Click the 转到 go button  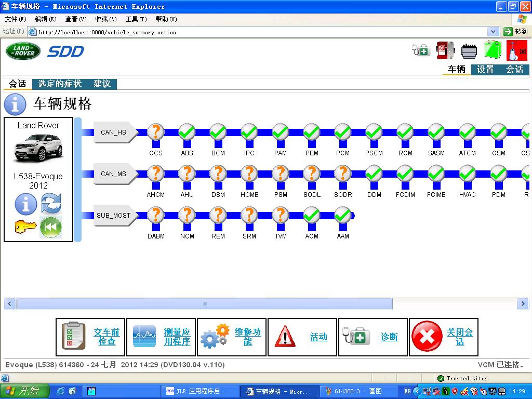(x=516, y=32)
